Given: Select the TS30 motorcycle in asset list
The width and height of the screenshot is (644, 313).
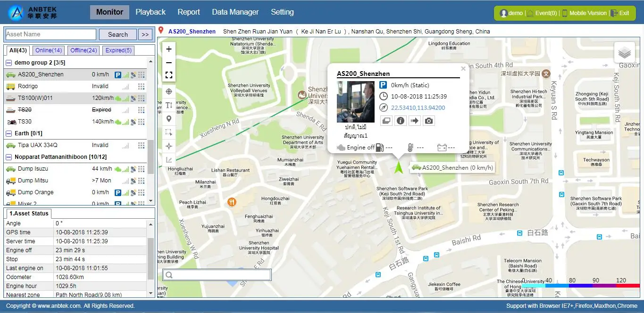Looking at the screenshot, I should pos(25,122).
